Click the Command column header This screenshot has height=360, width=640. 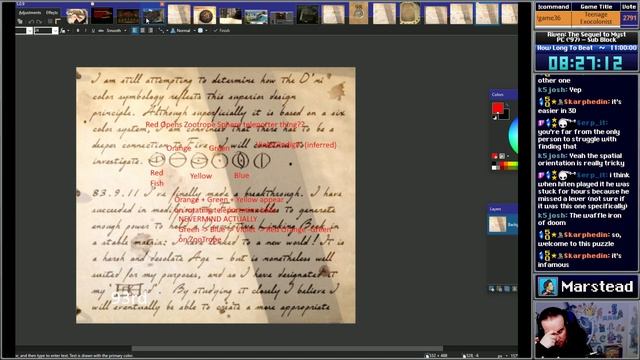553,7
